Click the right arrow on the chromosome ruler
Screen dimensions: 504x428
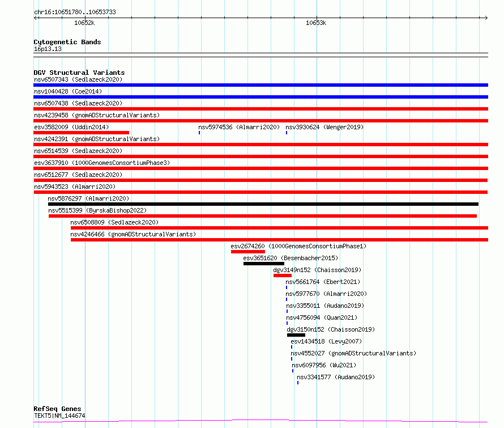click(486, 18)
